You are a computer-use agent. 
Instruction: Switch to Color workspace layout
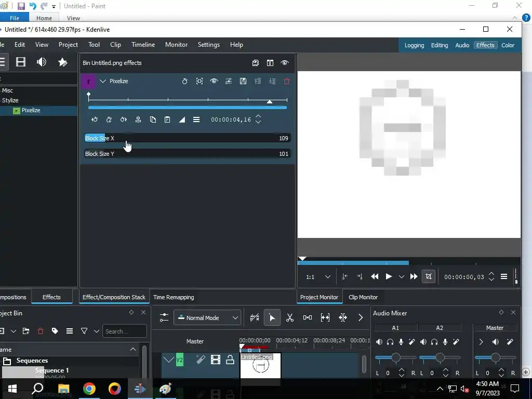(508, 45)
